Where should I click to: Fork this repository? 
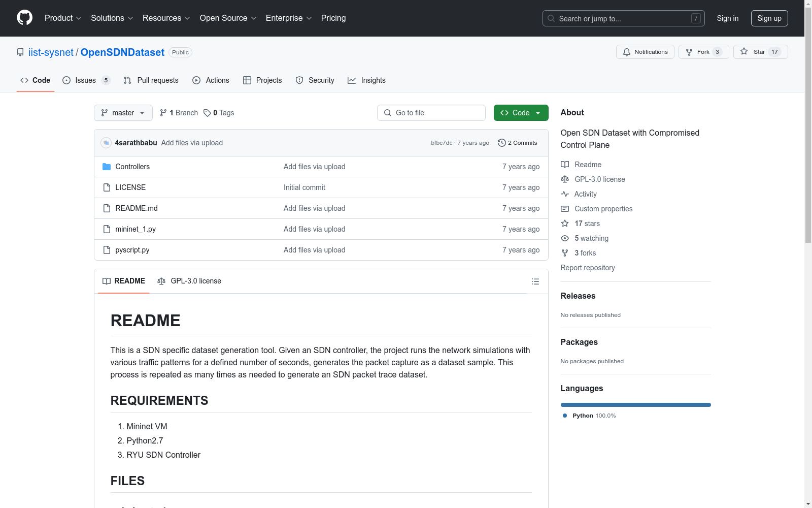703,52
